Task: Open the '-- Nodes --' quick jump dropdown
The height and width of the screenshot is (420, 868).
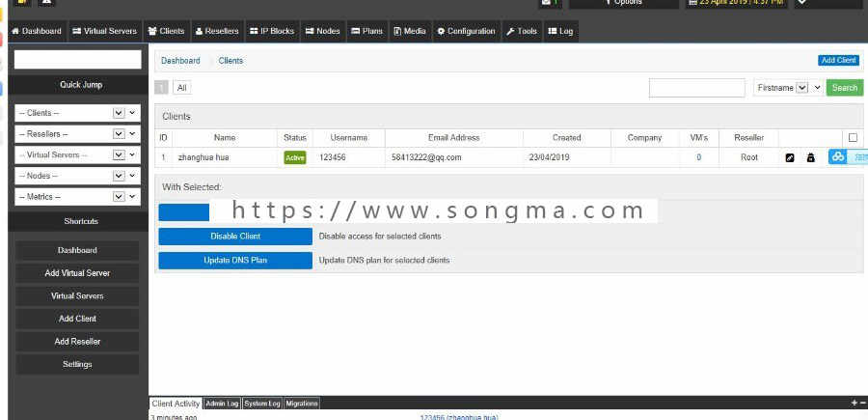Action: (x=77, y=176)
